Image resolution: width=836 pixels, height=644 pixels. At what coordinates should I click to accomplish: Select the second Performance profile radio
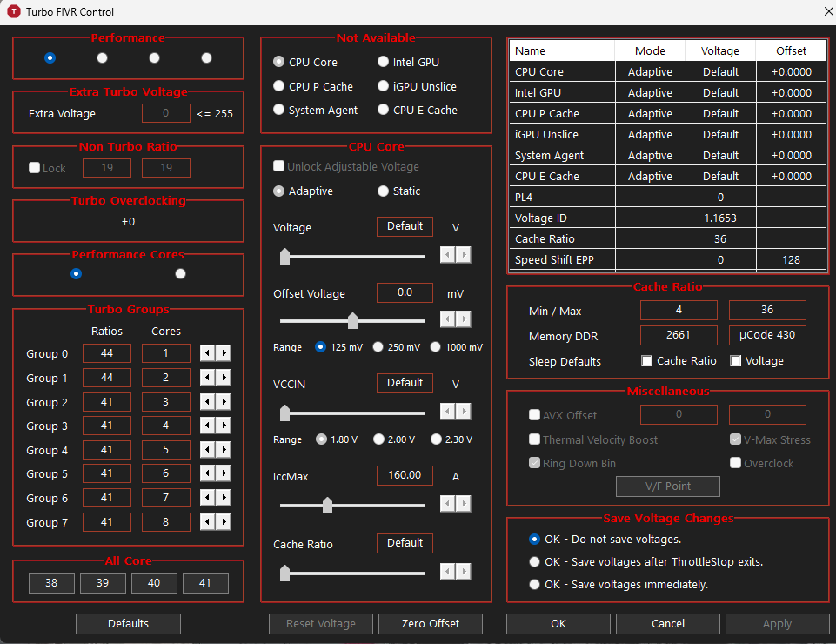[x=103, y=57]
